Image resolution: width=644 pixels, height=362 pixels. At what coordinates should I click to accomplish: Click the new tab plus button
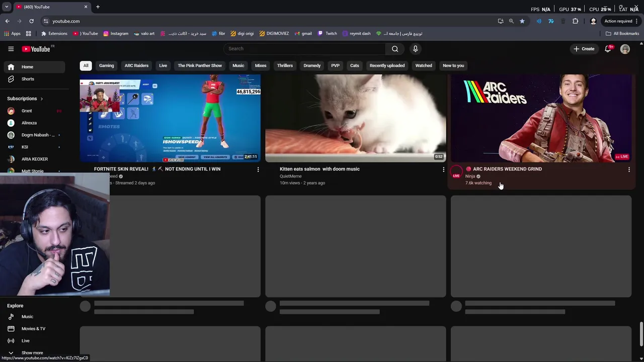[98, 7]
